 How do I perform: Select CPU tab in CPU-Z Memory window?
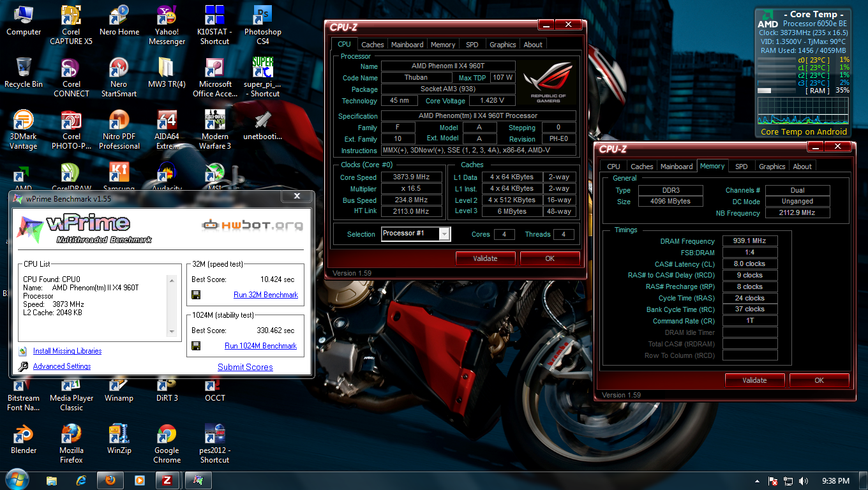[613, 167]
